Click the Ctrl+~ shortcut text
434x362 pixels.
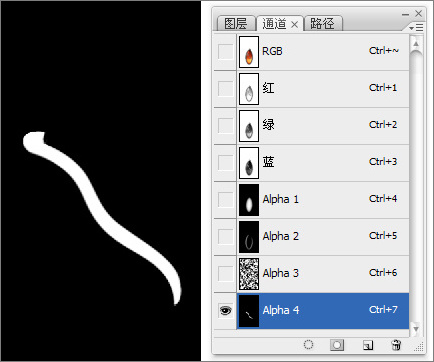[x=383, y=51]
